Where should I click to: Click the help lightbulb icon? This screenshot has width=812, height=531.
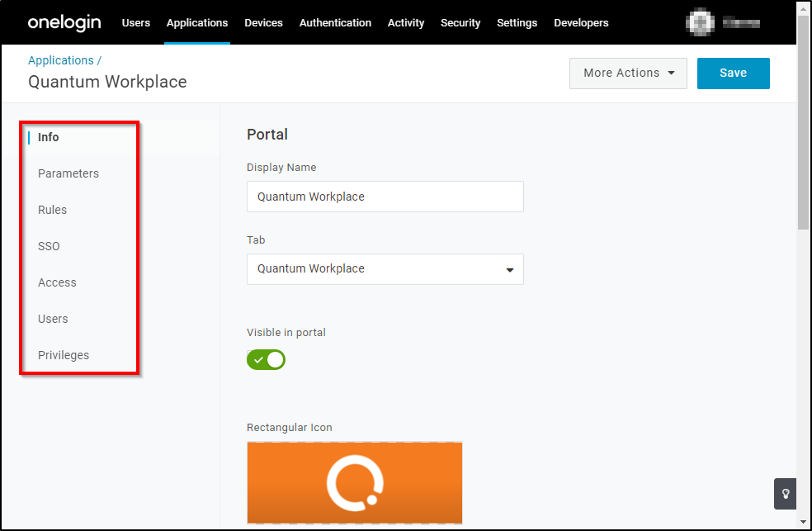[784, 493]
